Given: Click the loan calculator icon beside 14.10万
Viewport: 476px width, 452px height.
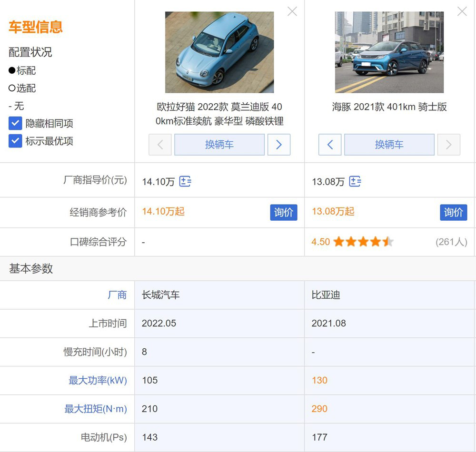Looking at the screenshot, I should 186,181.
